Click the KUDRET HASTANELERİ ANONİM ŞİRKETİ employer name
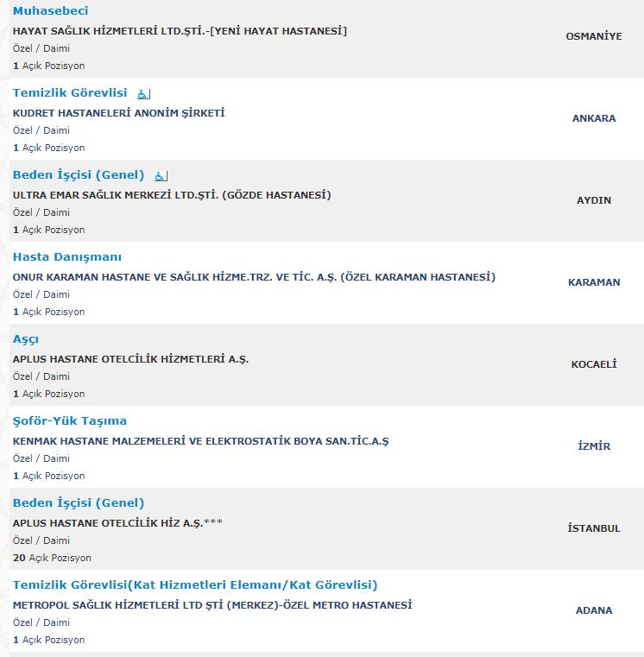The image size is (644, 657). coord(118,113)
